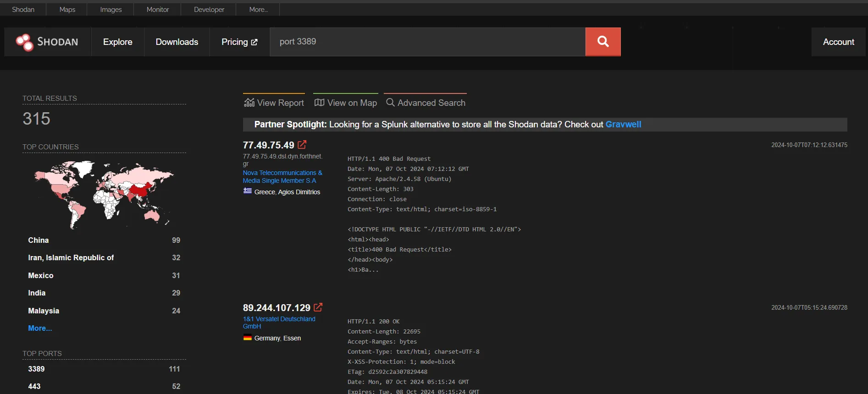Viewport: 868px width, 394px height.
Task: Click the red search magnifier button
Action: click(x=603, y=42)
